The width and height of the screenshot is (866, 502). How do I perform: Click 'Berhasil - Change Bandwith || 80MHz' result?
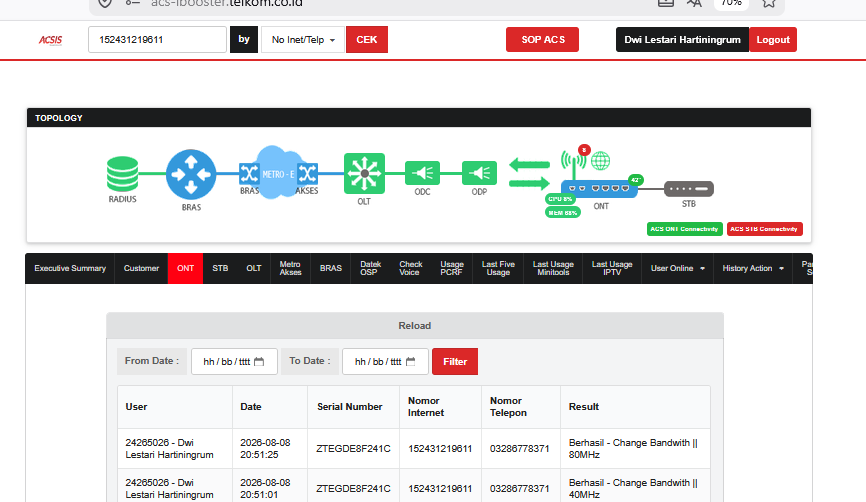[x=633, y=449]
